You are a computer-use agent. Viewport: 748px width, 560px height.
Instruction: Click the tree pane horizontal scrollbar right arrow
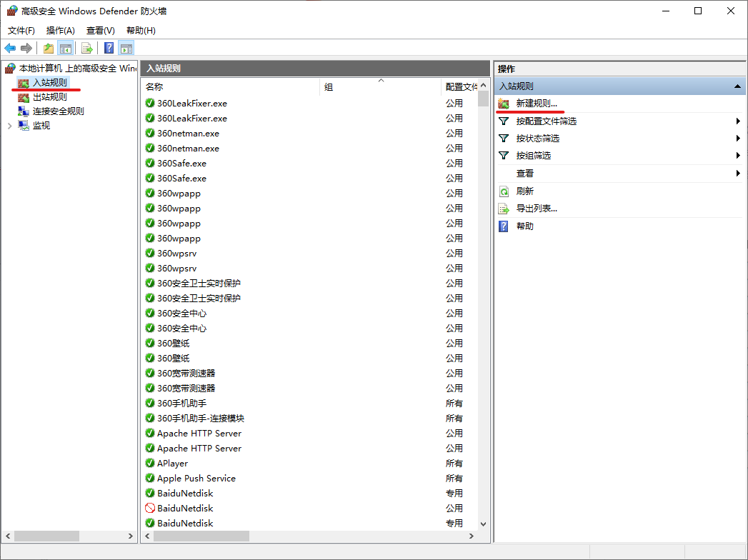(x=131, y=536)
